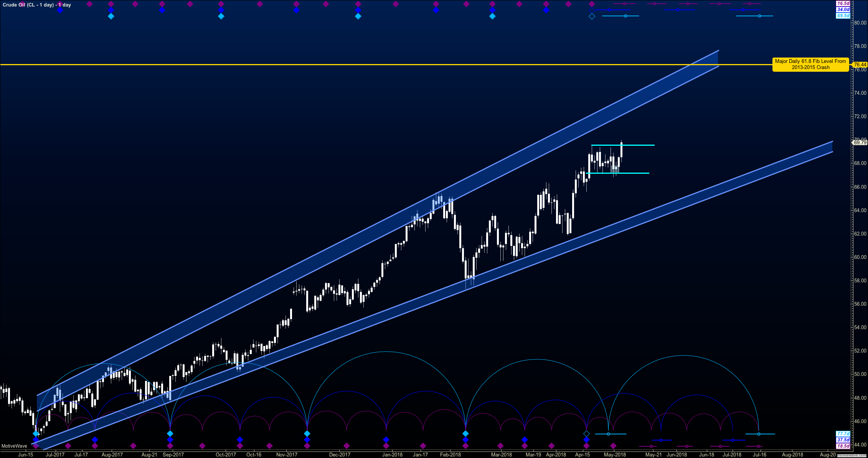Select the hollow cyan diamond marker at top
This screenshot has height=458, width=868.
tap(592, 16)
